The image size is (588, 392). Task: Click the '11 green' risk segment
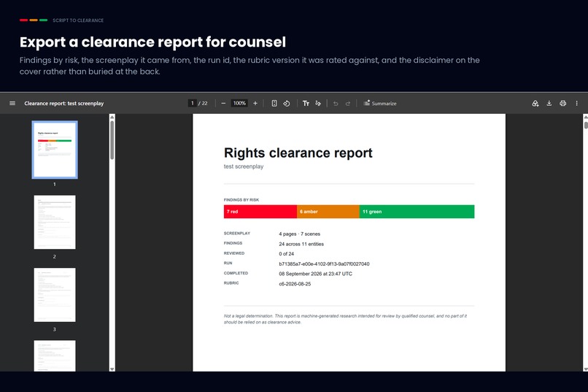click(417, 212)
